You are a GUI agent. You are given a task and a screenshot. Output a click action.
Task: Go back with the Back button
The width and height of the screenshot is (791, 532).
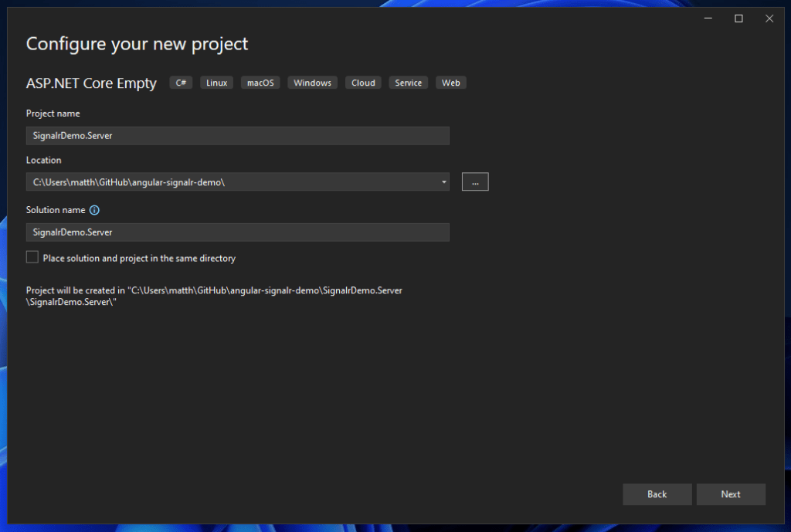[657, 494]
